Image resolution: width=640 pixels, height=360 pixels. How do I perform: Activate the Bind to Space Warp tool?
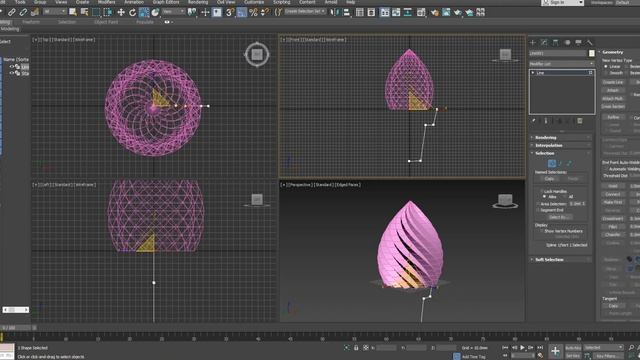click(35, 13)
